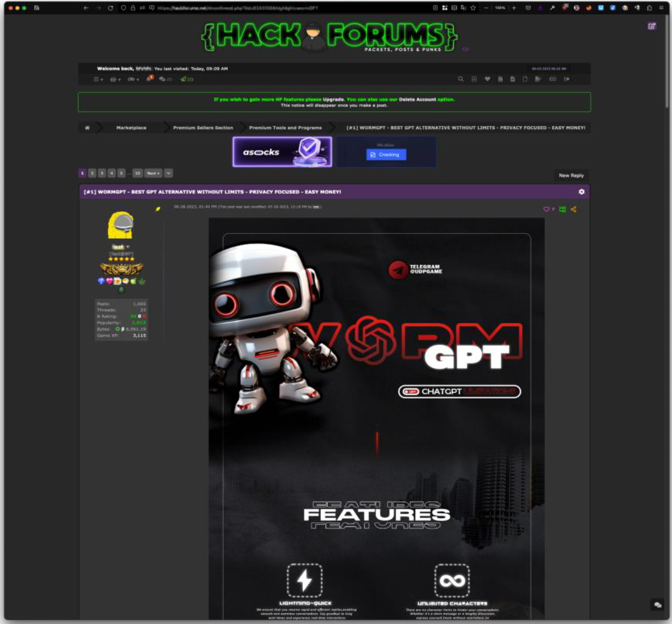Click the edit note icon at top right
The height and width of the screenshot is (624, 672).
click(x=652, y=26)
